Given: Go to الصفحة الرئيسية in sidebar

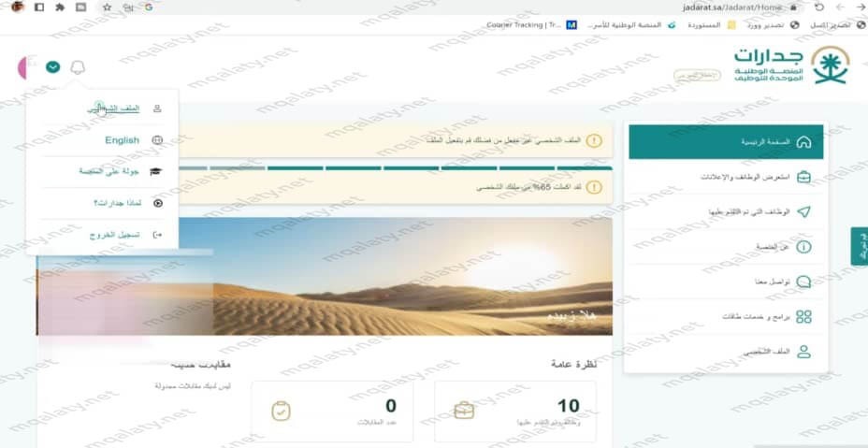Looking at the screenshot, I should (x=726, y=142).
